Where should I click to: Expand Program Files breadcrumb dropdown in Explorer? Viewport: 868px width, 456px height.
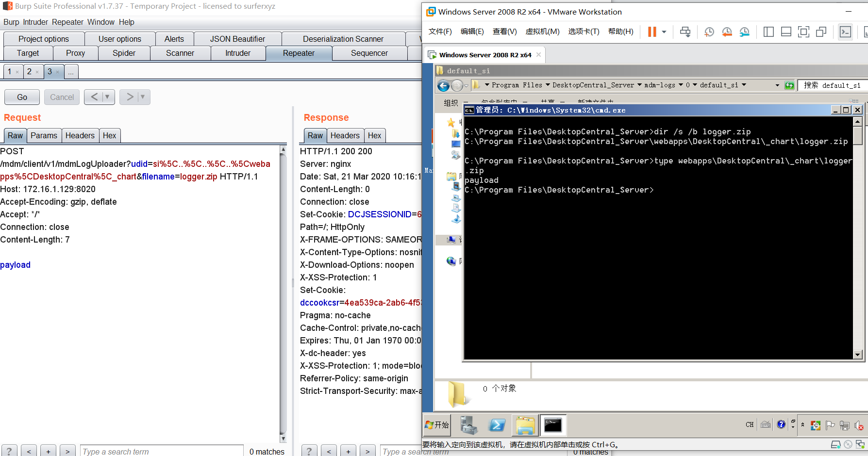pyautogui.click(x=548, y=85)
